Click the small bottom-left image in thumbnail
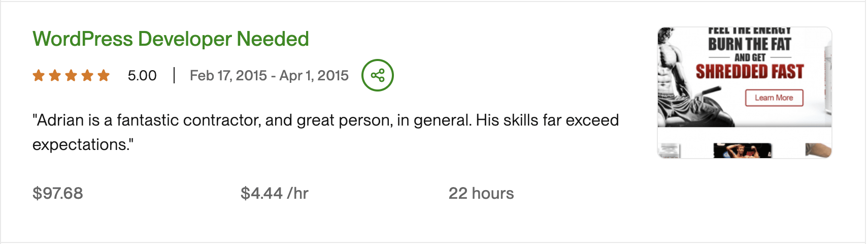The width and height of the screenshot is (868, 244). coord(669,151)
